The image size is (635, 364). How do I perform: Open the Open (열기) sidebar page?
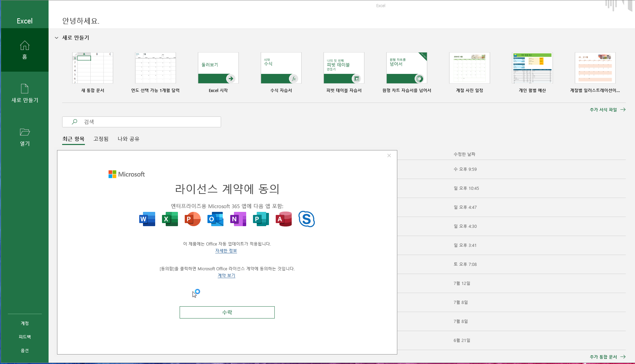point(25,136)
